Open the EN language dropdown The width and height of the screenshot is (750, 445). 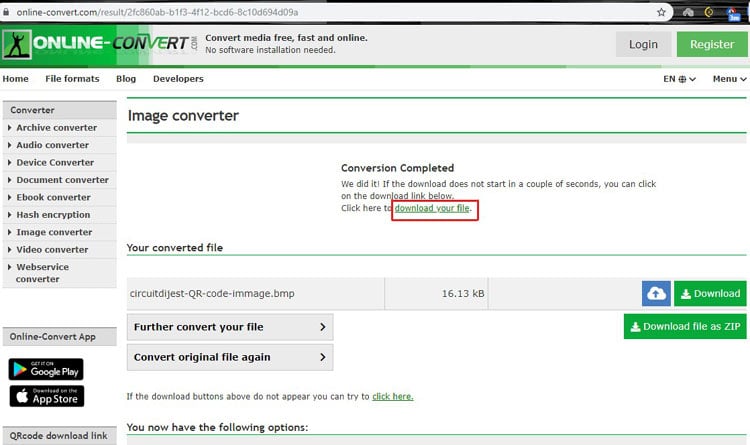[x=680, y=79]
